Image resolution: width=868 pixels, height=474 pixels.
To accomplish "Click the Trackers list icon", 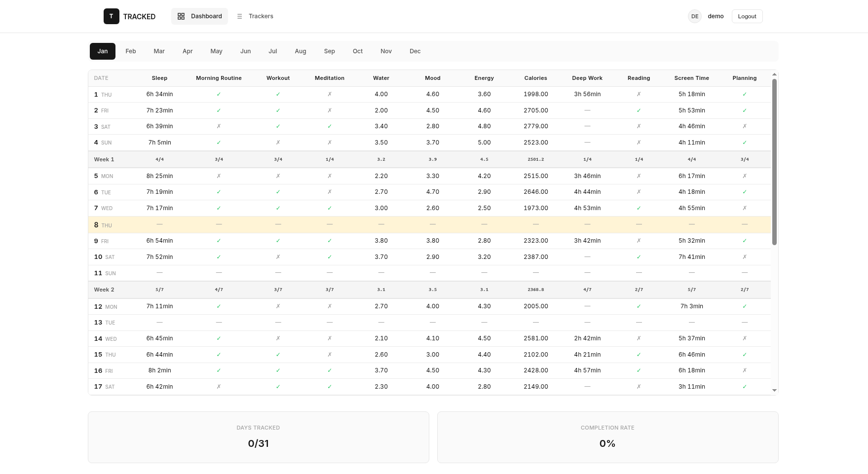I will [240, 16].
